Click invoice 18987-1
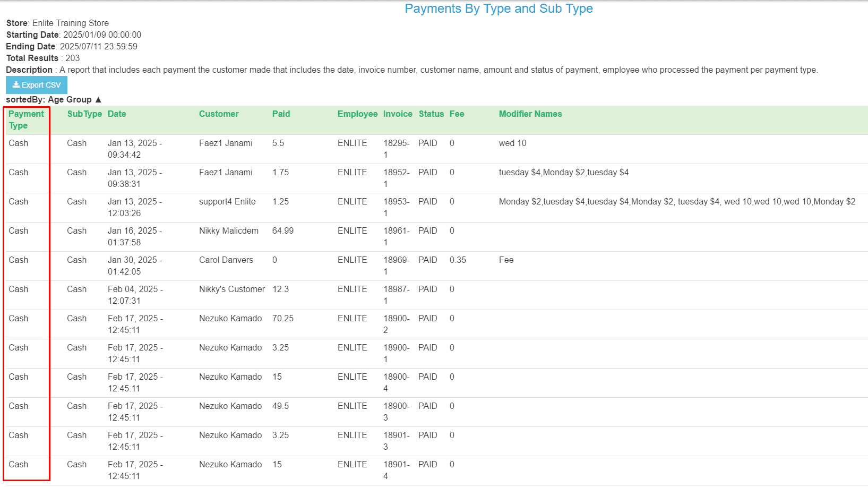This screenshot has width=868, height=487. [397, 295]
